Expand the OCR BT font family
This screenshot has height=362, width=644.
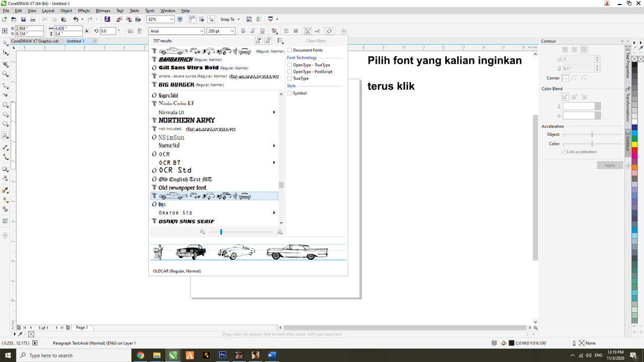coord(274,162)
